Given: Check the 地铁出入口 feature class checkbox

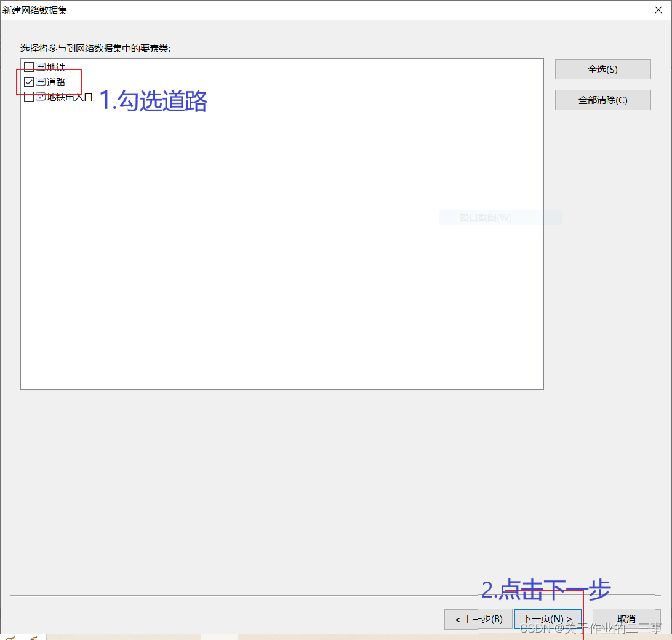Looking at the screenshot, I should click(x=28, y=96).
